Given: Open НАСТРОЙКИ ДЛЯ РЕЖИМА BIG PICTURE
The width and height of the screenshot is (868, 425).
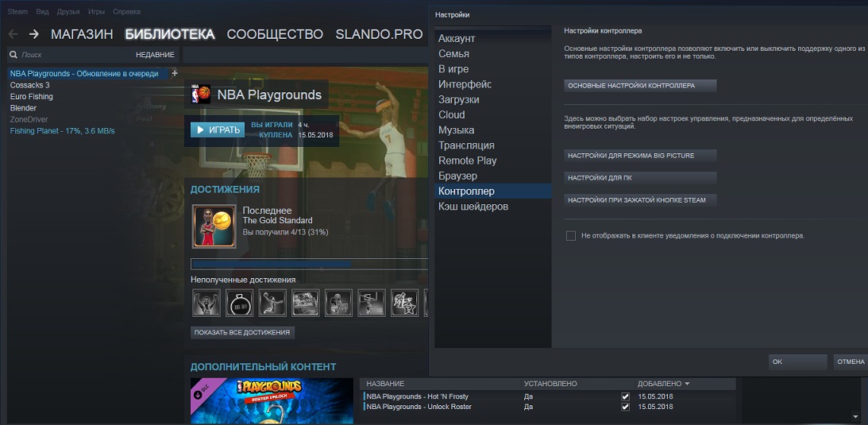Looking at the screenshot, I should click(641, 156).
